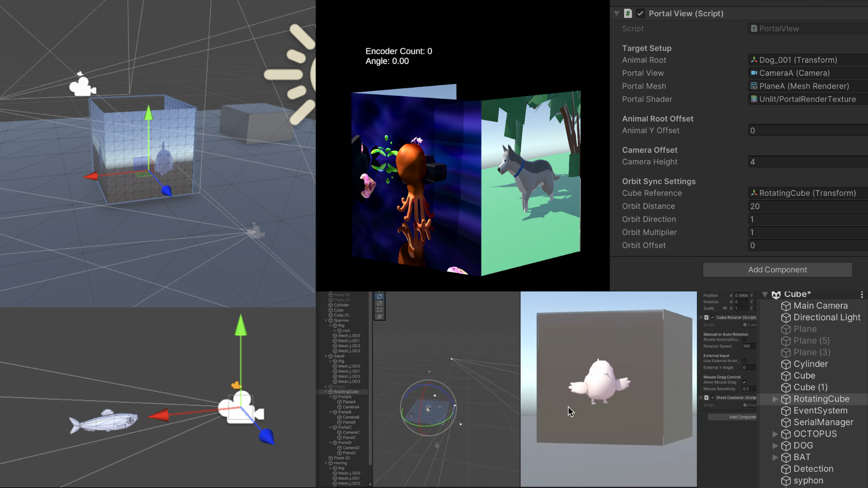Screen dimensions: 868x488
Task: Click the Orbit Multiplier value field
Action: tap(808, 232)
